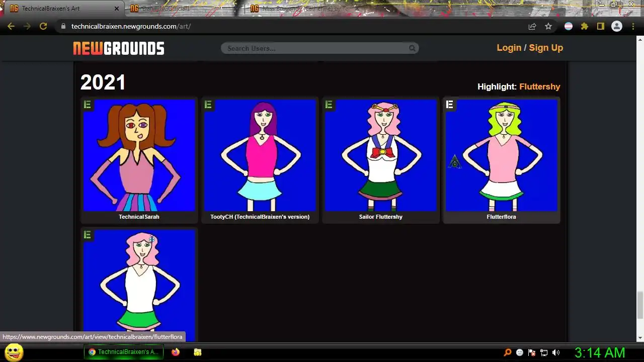The image size is (644, 362).
Task: Click the orange magnifier tray icon
Action: [x=508, y=352]
